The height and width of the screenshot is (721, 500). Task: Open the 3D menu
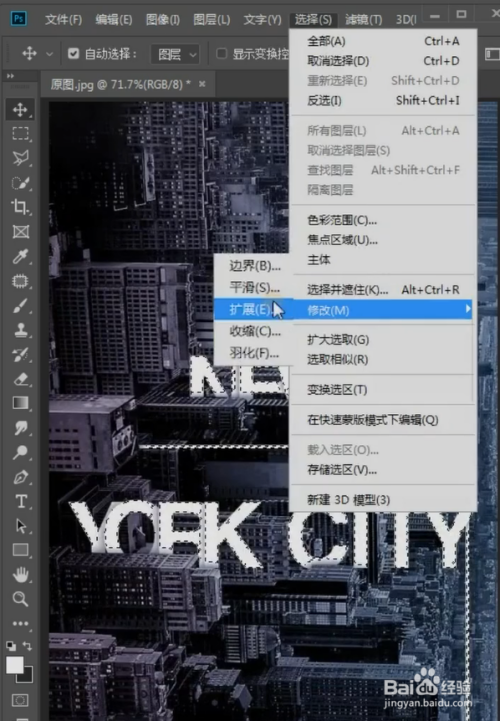click(x=406, y=19)
